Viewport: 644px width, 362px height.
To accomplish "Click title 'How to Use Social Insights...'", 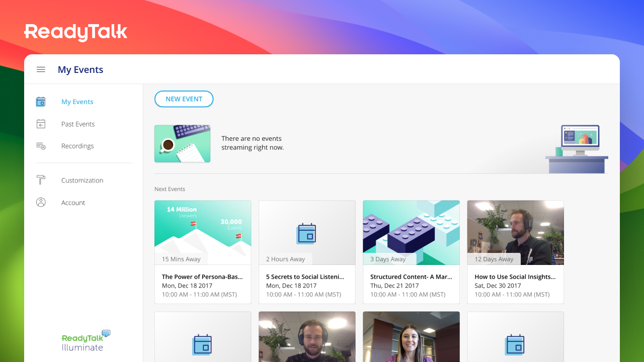I will [x=515, y=277].
